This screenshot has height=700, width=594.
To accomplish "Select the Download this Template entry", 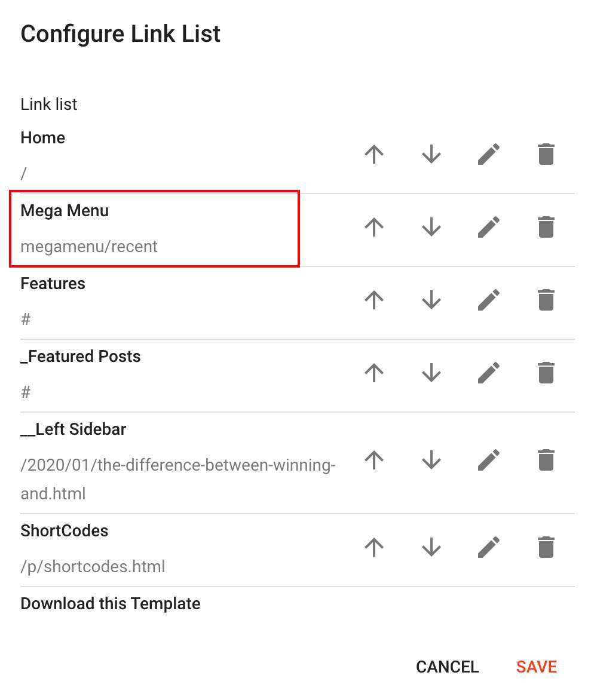I will 111,604.
